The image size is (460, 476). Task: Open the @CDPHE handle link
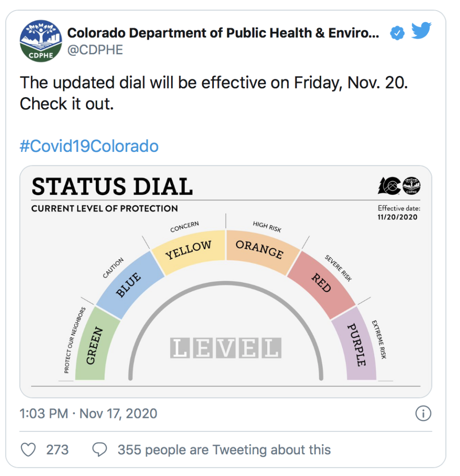(95, 50)
